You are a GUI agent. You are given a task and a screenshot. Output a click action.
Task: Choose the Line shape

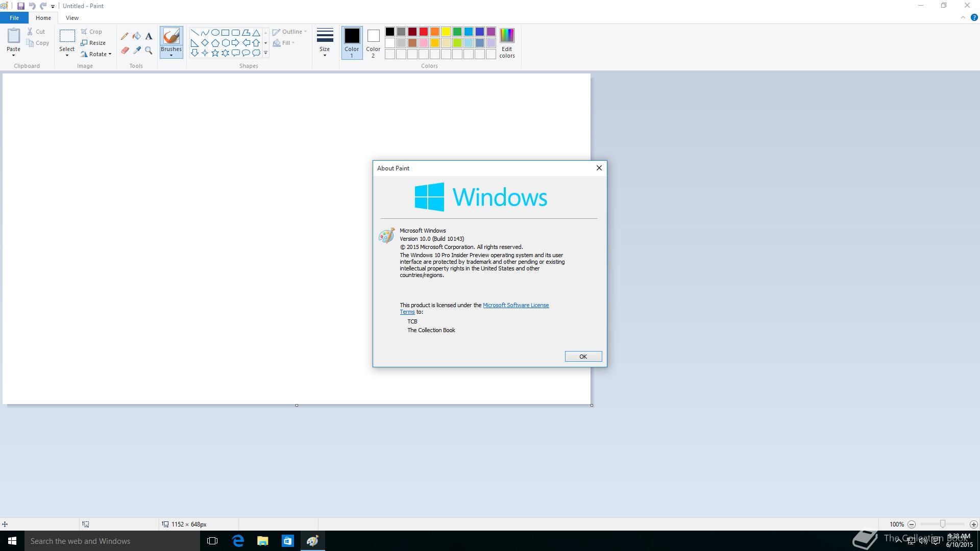(x=194, y=33)
